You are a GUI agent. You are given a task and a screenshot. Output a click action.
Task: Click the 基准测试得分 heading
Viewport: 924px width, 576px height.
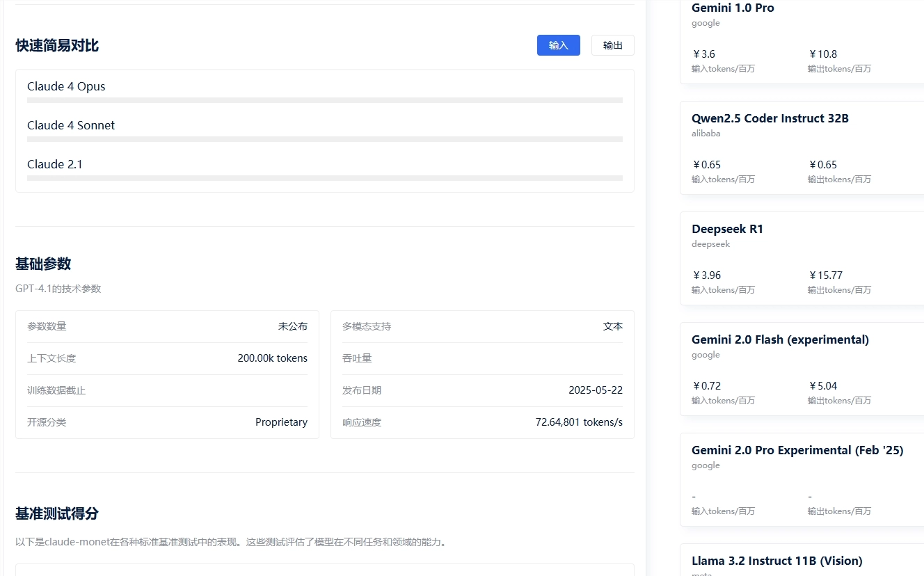57,514
